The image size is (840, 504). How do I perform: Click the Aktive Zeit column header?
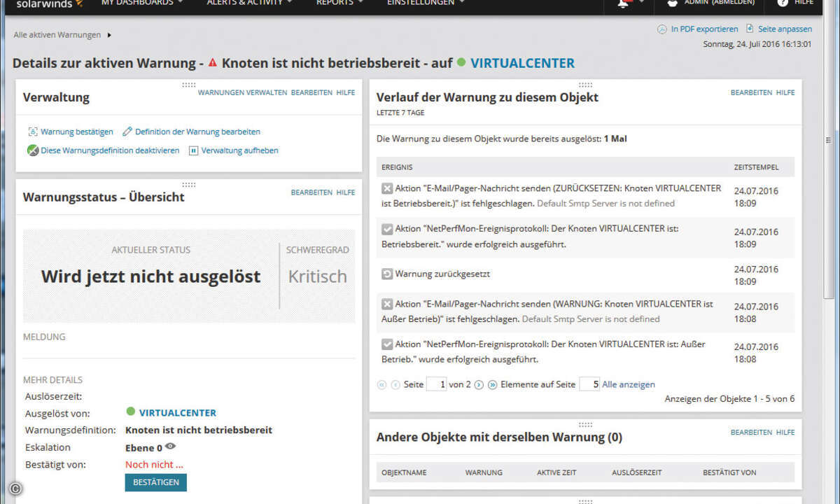click(556, 472)
